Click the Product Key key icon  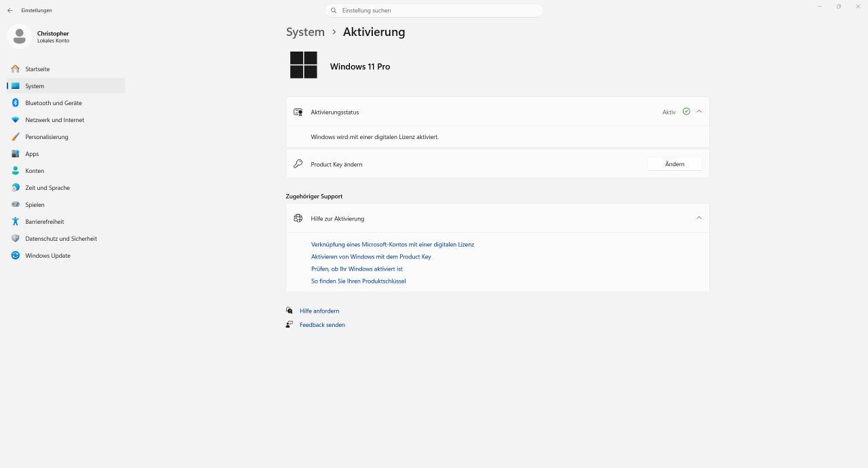298,164
